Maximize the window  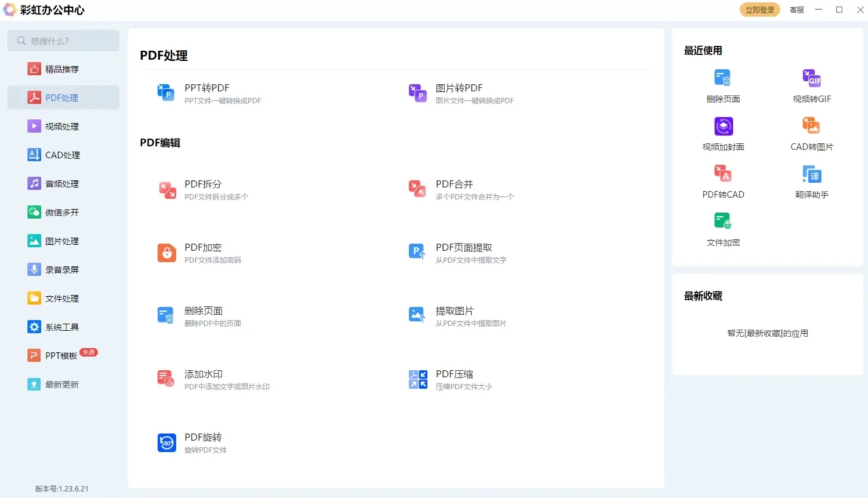(839, 10)
